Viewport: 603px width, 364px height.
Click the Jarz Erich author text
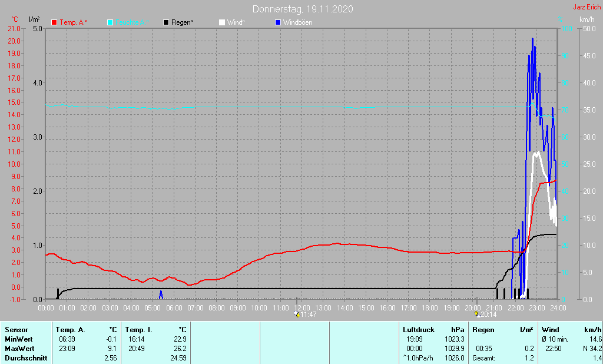(x=587, y=8)
